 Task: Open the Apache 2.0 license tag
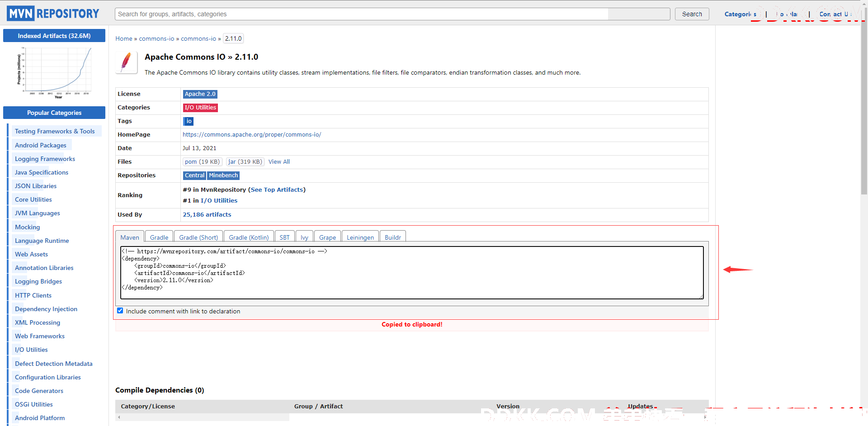click(200, 94)
